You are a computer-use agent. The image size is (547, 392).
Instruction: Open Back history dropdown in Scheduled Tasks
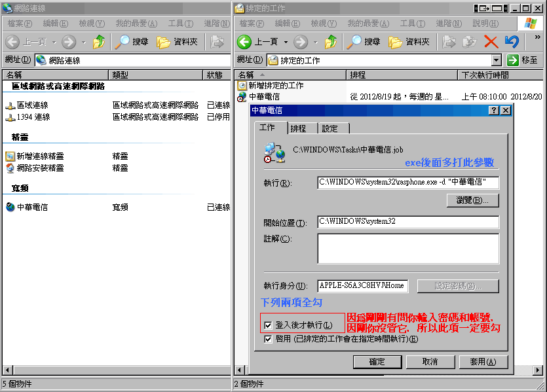(x=286, y=43)
